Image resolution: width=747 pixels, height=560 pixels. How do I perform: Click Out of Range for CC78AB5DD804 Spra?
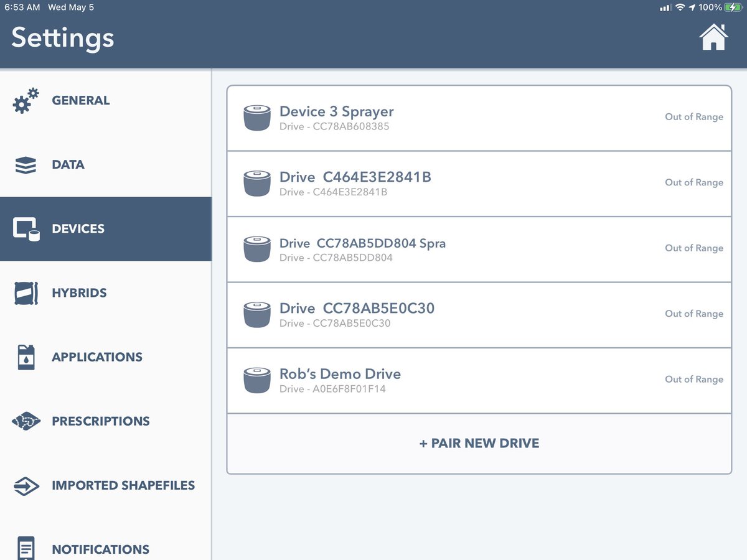[x=694, y=248]
